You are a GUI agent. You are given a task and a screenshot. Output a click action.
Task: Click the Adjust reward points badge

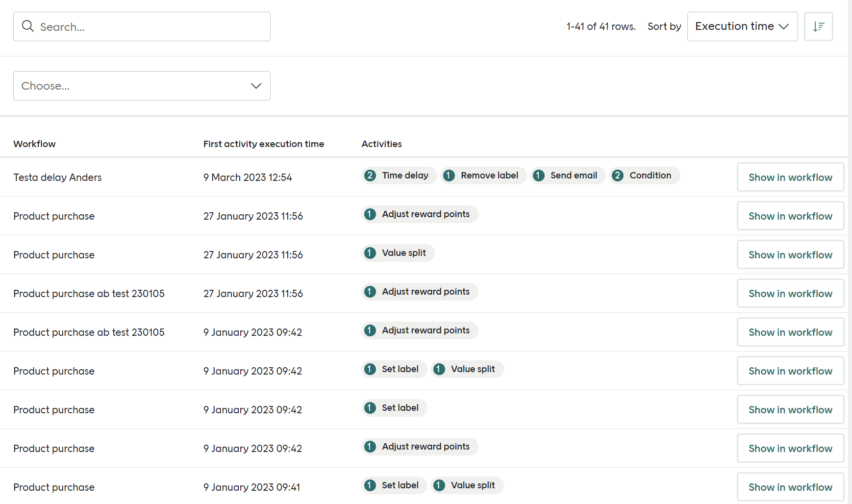[419, 214]
